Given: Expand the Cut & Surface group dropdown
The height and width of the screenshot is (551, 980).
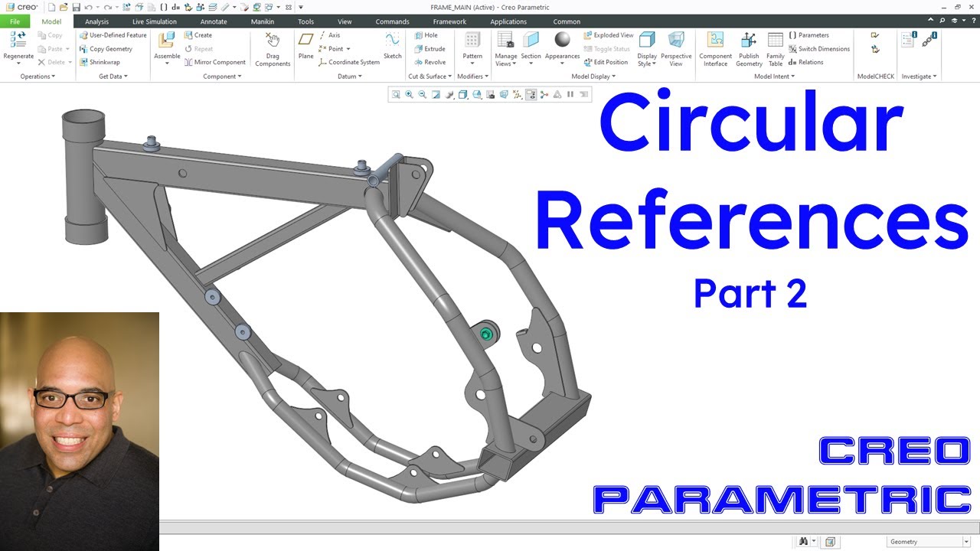Looking at the screenshot, I should pos(430,77).
